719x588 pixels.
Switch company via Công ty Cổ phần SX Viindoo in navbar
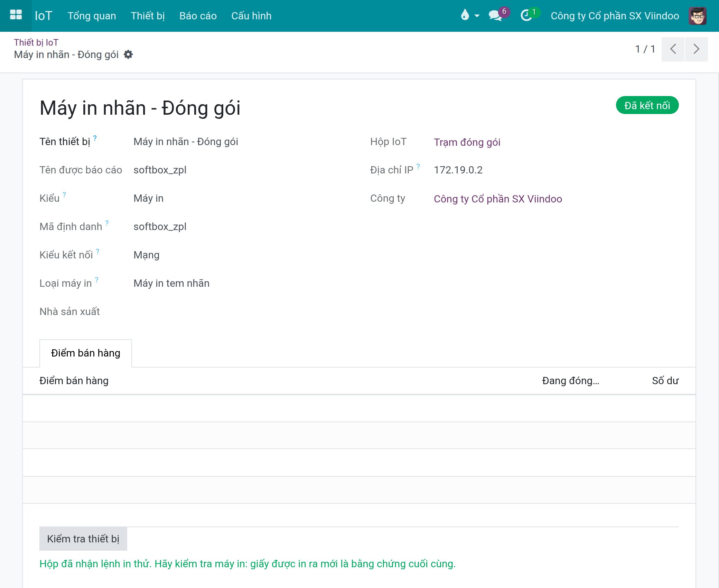[615, 16]
